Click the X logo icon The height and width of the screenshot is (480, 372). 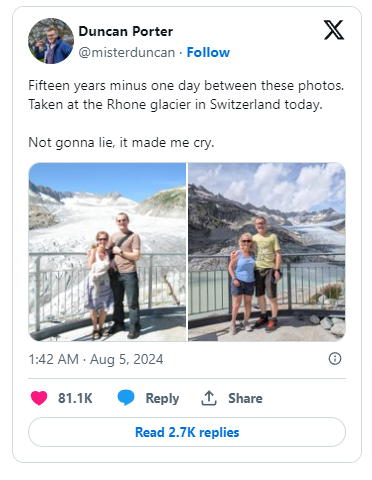334,30
